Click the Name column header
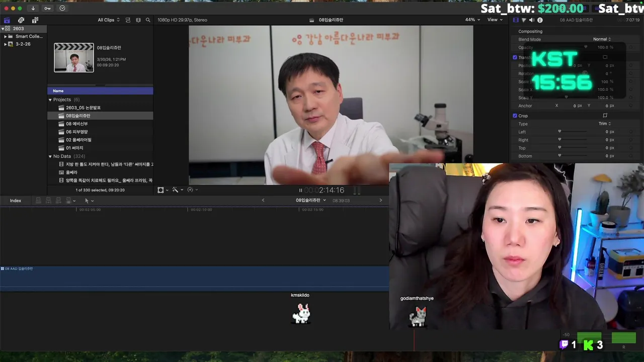644x362 pixels. click(x=100, y=90)
